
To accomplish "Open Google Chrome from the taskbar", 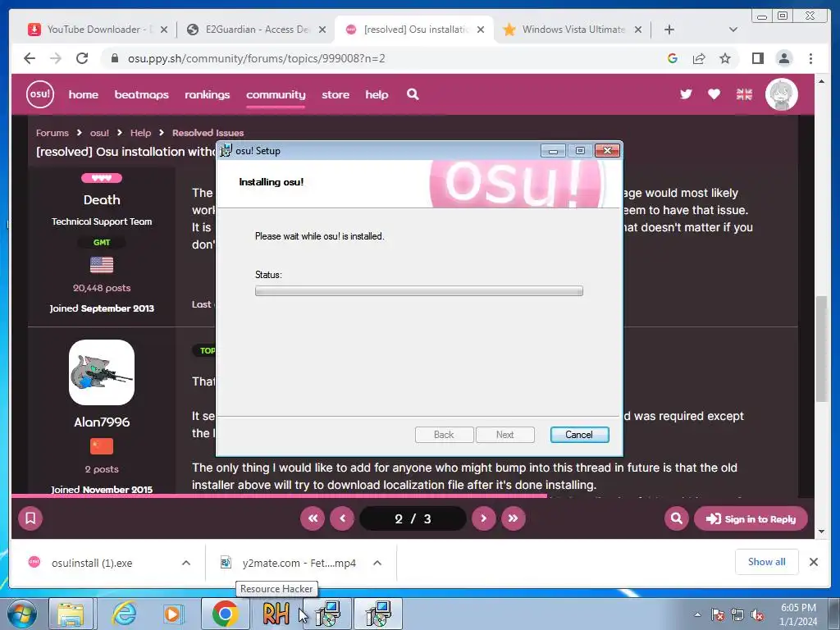I will [x=225, y=614].
